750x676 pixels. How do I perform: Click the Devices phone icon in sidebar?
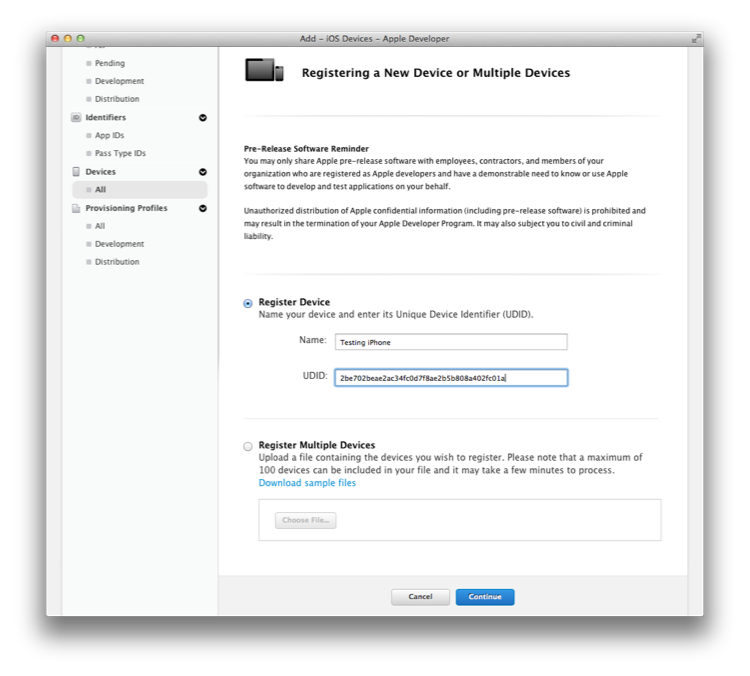76,172
